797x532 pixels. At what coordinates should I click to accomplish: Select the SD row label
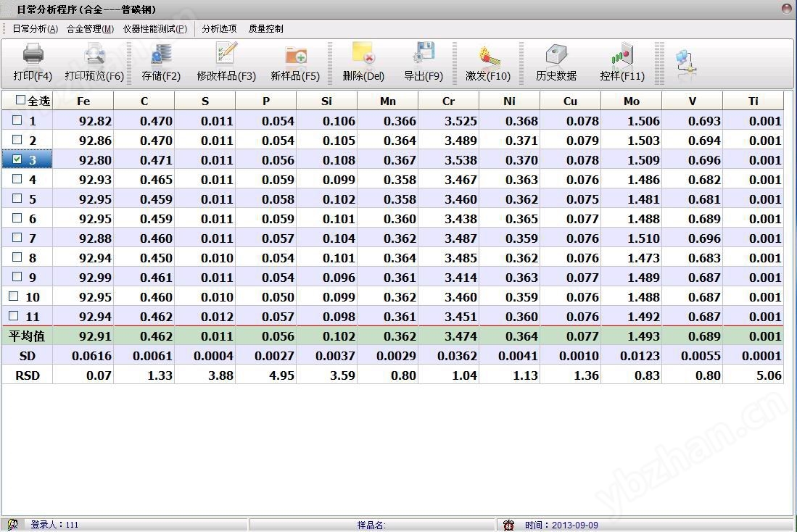click(28, 356)
